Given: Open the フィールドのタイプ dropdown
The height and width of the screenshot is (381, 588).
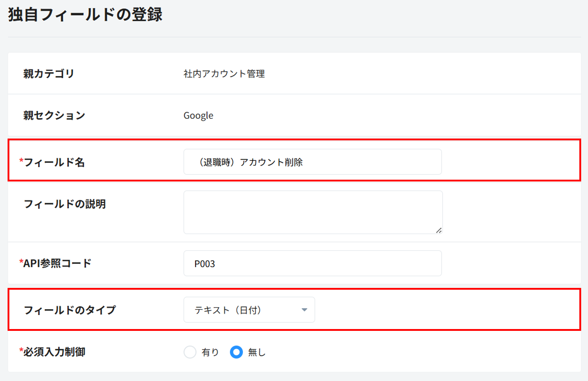Looking at the screenshot, I should click(x=249, y=310).
